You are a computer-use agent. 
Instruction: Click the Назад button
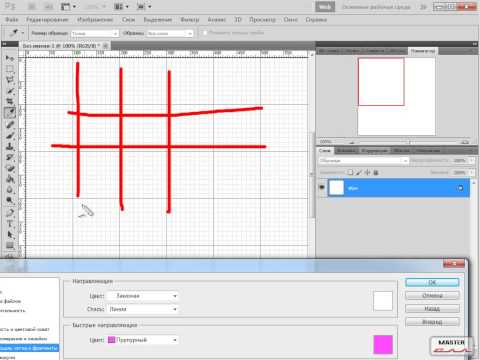coord(432,309)
